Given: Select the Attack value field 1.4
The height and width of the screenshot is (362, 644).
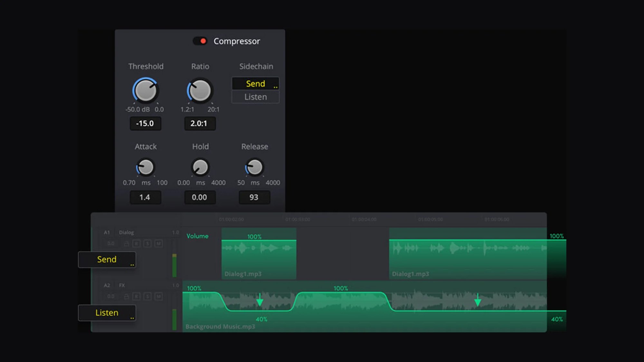Looking at the screenshot, I should (145, 197).
